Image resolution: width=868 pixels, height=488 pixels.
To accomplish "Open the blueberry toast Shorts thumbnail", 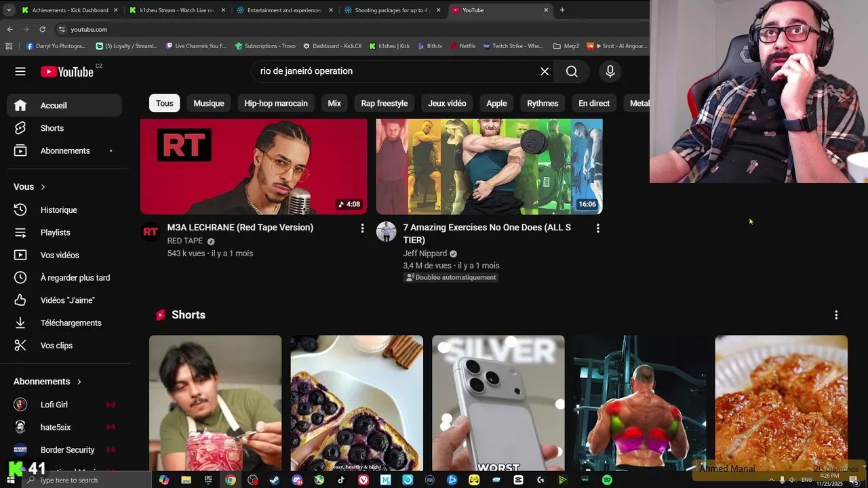I will 357,403.
